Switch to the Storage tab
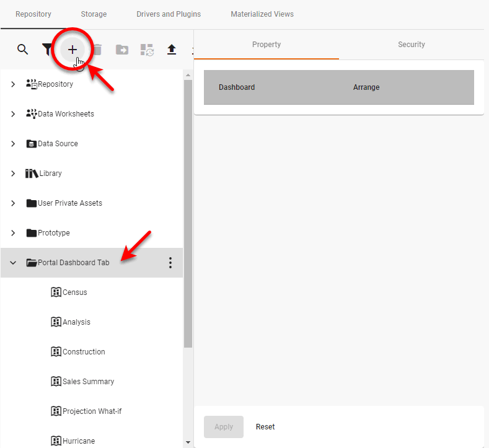Viewport: 489px width, 448px height. (x=94, y=14)
